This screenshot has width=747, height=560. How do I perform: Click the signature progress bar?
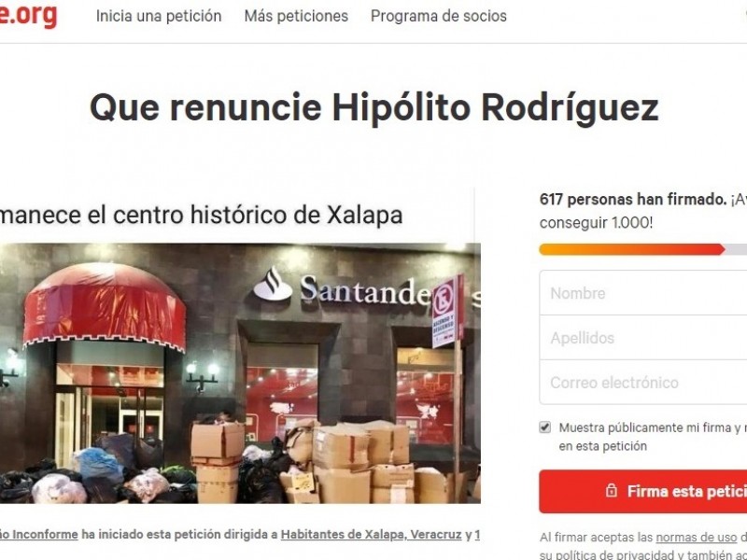pos(643,249)
